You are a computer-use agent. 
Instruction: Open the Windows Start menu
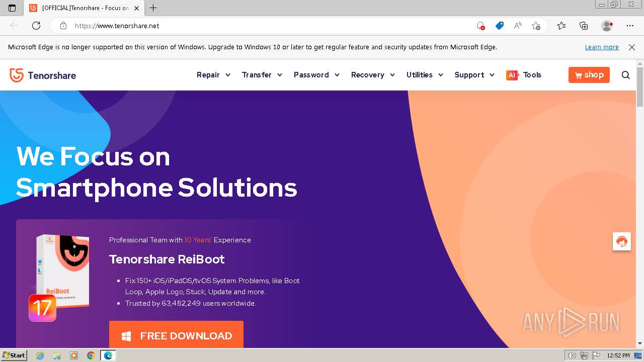pos(14,355)
